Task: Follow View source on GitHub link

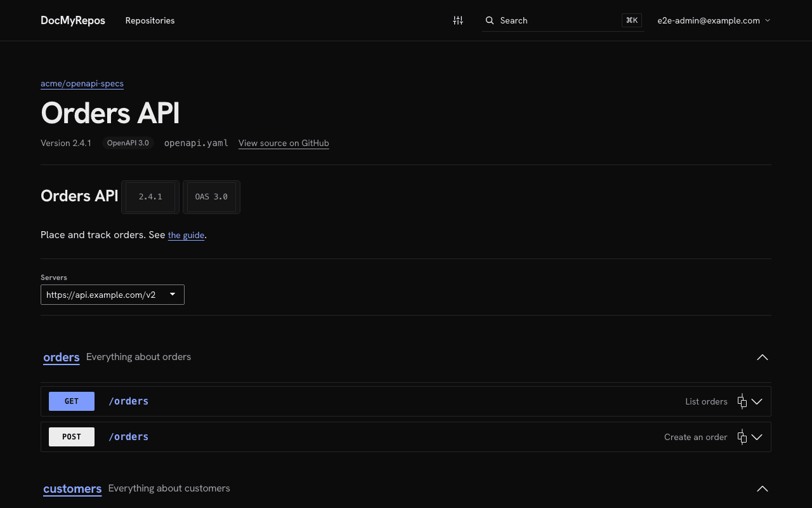Action: coord(284,143)
